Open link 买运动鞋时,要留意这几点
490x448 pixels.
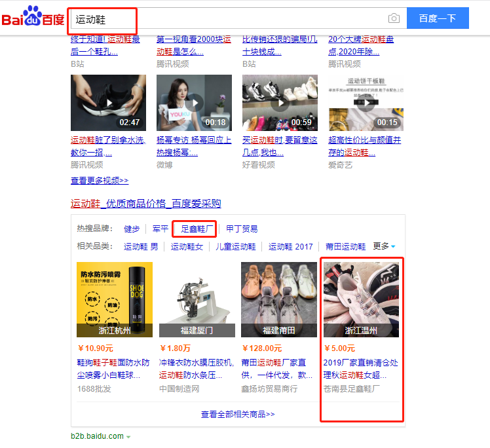pyautogui.click(x=280, y=146)
